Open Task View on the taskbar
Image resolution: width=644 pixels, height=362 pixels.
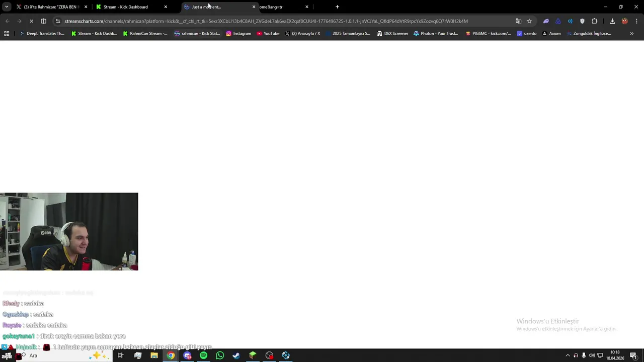click(121, 355)
